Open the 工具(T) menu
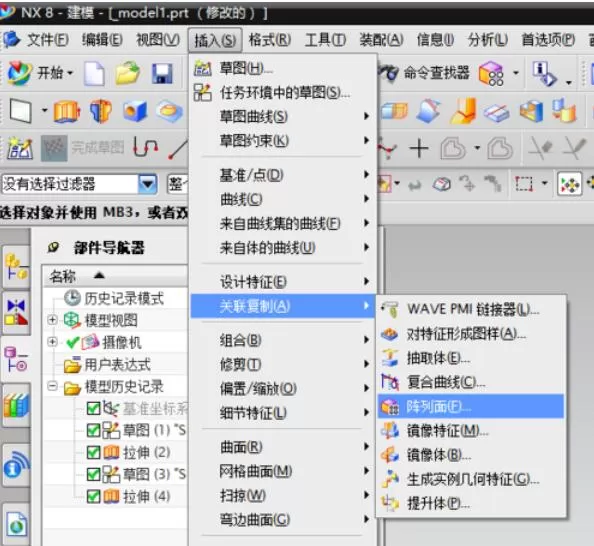The height and width of the screenshot is (546, 594). [325, 39]
